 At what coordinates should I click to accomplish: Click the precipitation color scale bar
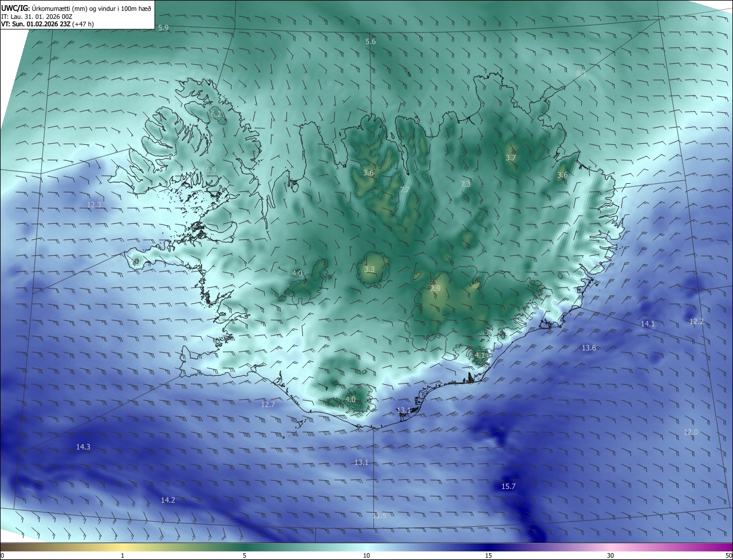click(x=366, y=547)
